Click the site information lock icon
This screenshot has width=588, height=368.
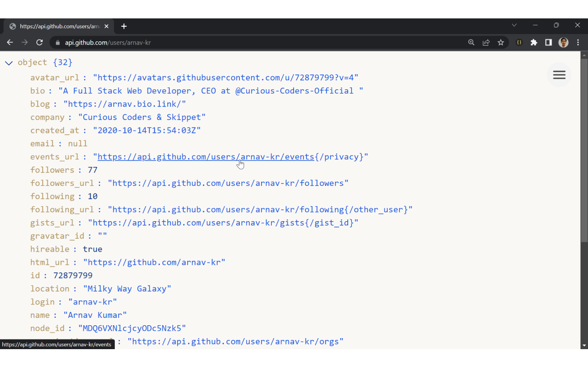point(57,42)
